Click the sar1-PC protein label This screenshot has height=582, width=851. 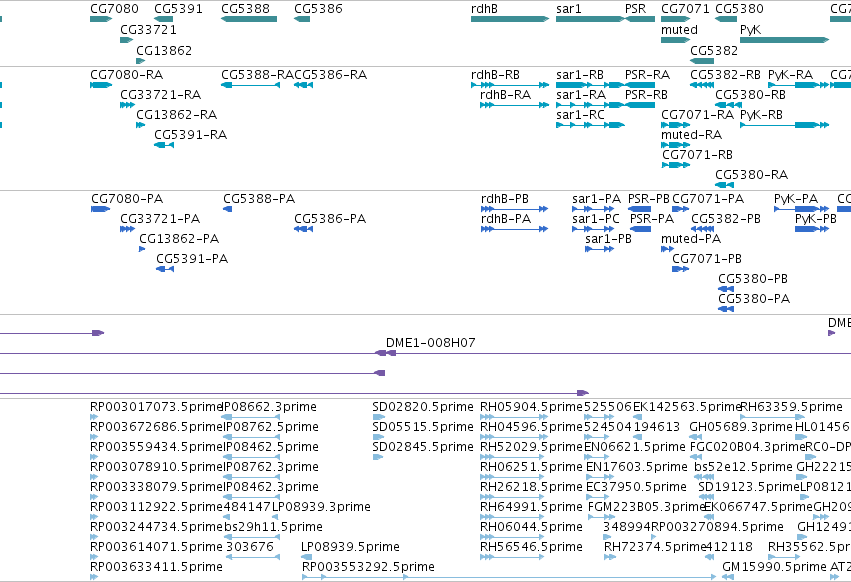point(596,219)
